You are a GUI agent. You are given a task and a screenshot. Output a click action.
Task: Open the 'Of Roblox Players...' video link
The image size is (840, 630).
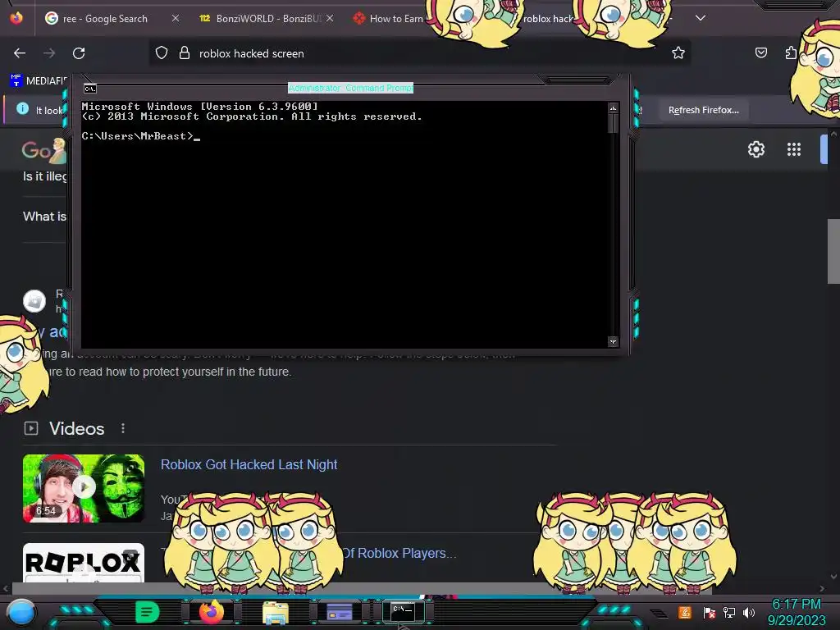coord(399,553)
